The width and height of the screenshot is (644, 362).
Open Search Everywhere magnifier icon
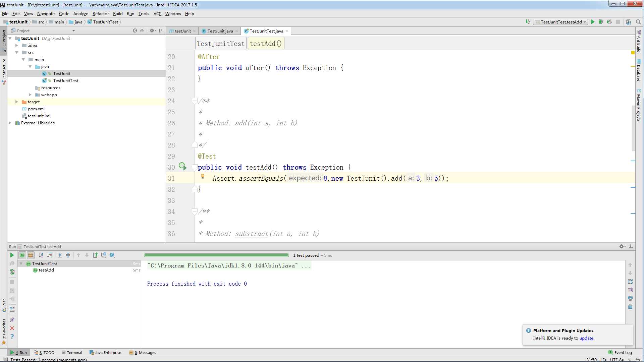[638, 22]
